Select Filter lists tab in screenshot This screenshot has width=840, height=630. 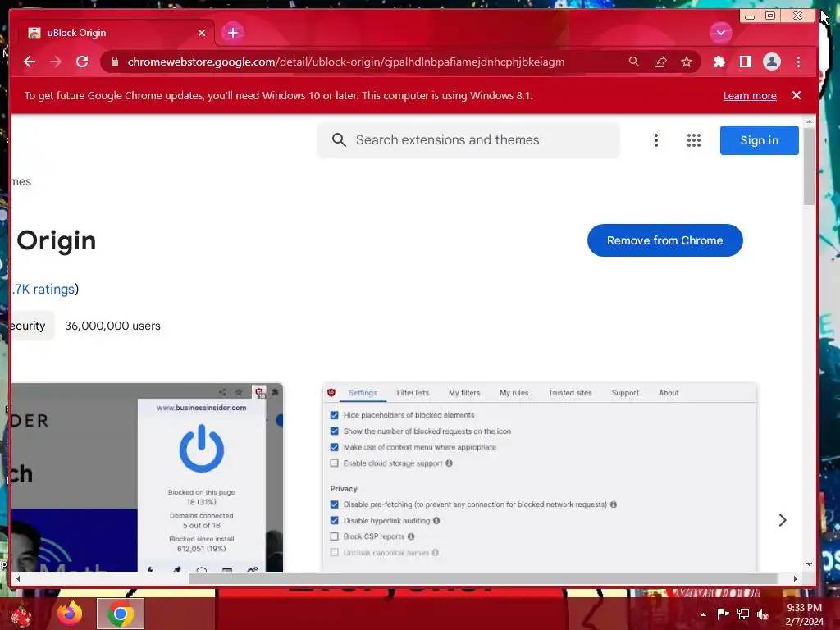pos(413,393)
